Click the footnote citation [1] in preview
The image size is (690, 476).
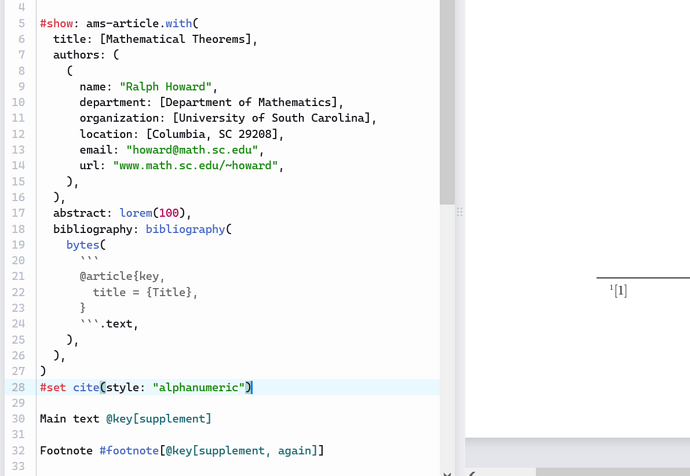620,291
